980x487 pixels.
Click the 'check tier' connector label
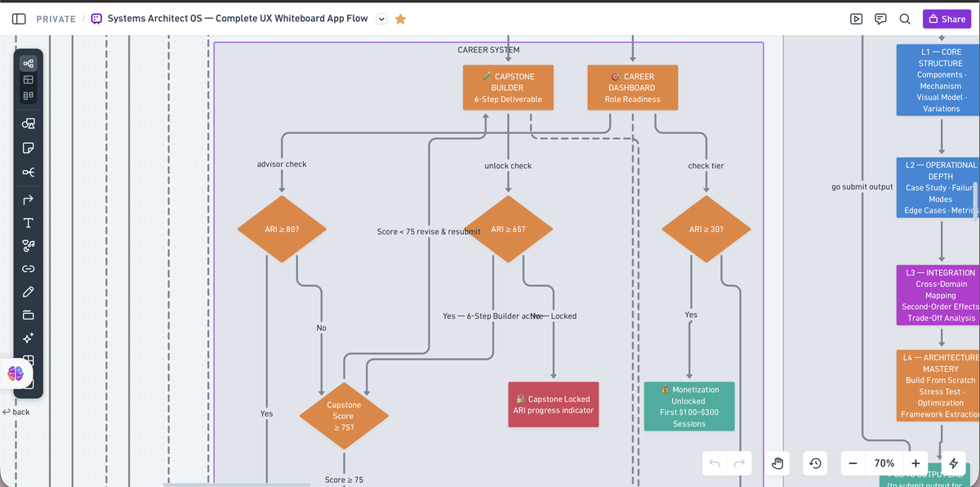(706, 166)
